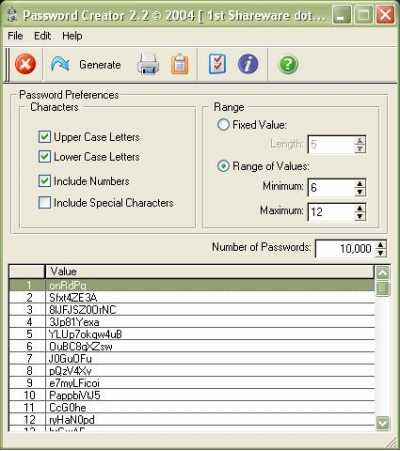The image size is (400, 451).
Task: Click the Generate text button
Action: click(x=100, y=65)
